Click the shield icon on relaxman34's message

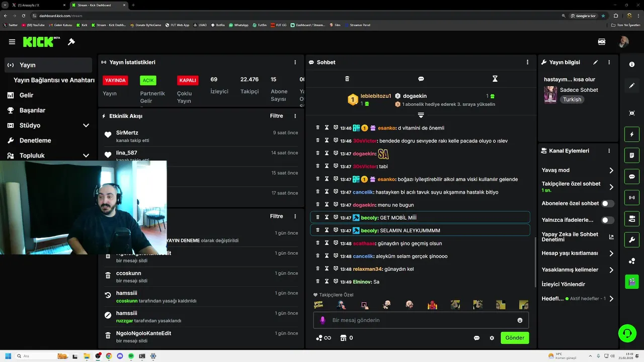tap(336, 268)
